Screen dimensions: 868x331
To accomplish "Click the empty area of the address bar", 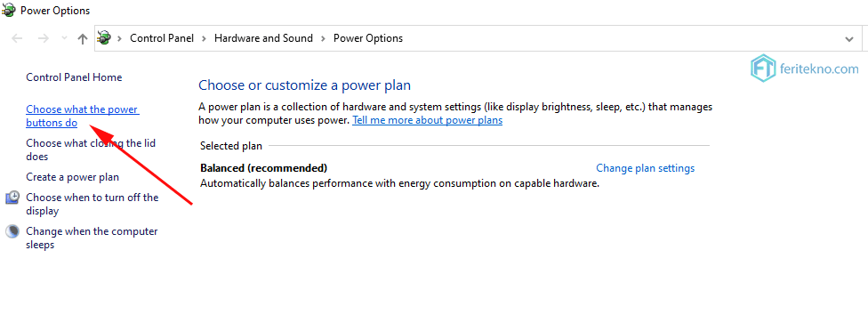I will point(620,38).
